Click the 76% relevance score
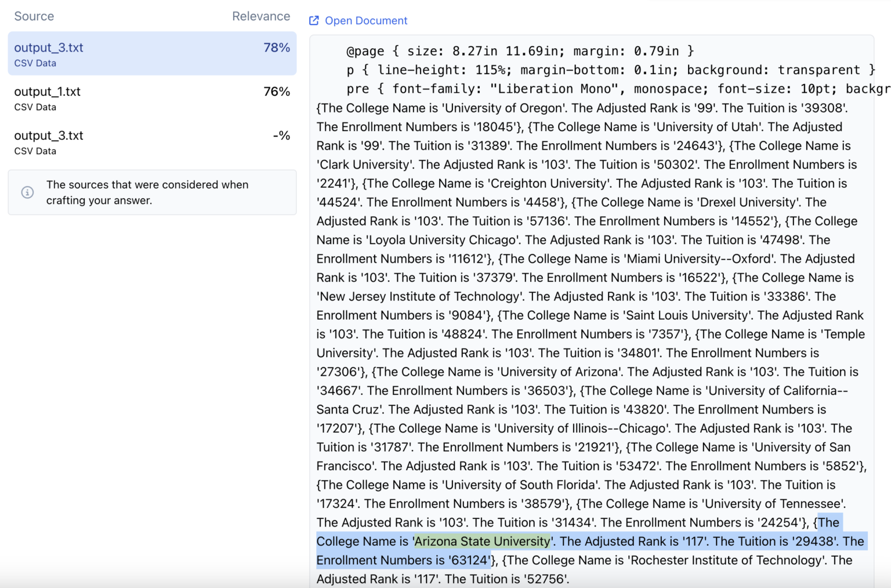Image resolution: width=891 pixels, height=588 pixels. [x=276, y=92]
